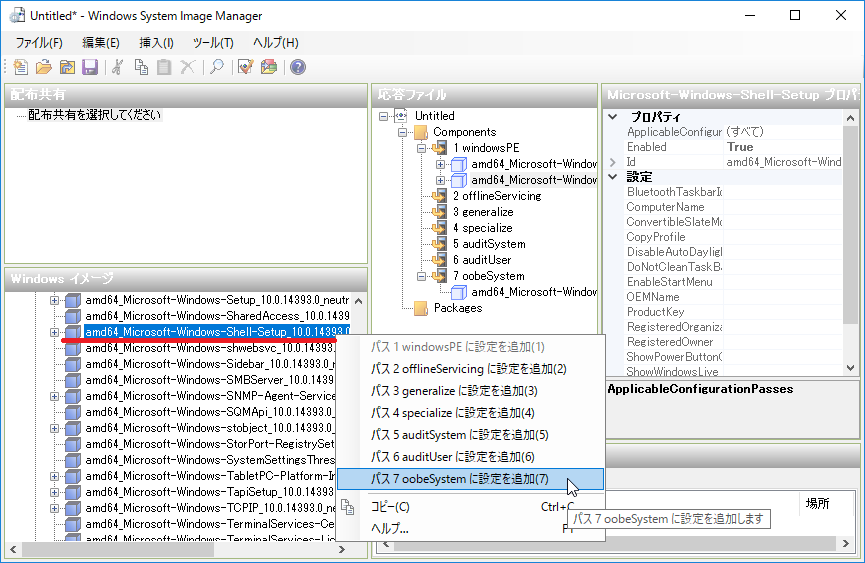Collapse the プロパティ section in properties grid
865x563 pixels.
[612, 117]
